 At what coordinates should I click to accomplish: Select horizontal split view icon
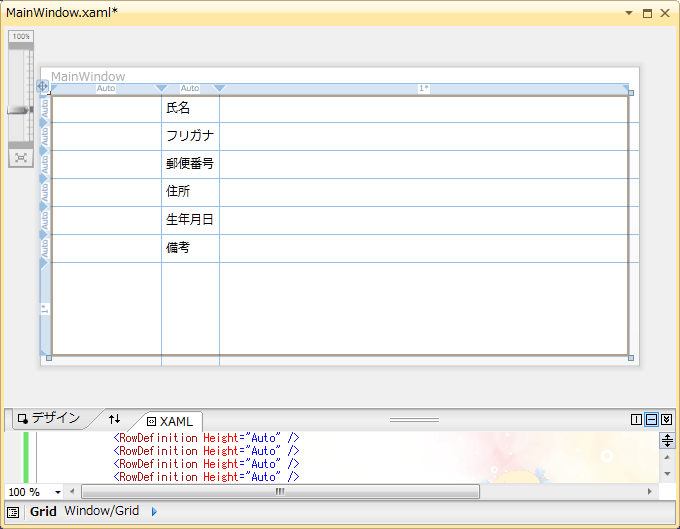point(651,419)
